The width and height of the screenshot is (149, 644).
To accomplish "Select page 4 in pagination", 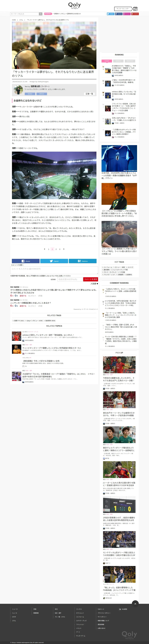I will 60,249.
